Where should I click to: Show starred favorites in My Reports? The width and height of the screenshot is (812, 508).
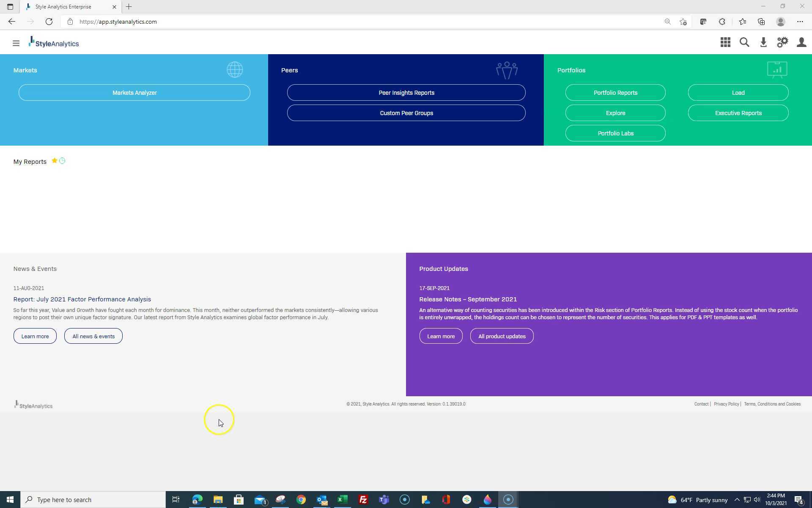point(54,161)
